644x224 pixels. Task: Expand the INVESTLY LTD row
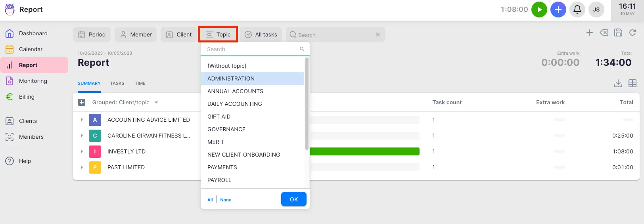click(x=82, y=151)
